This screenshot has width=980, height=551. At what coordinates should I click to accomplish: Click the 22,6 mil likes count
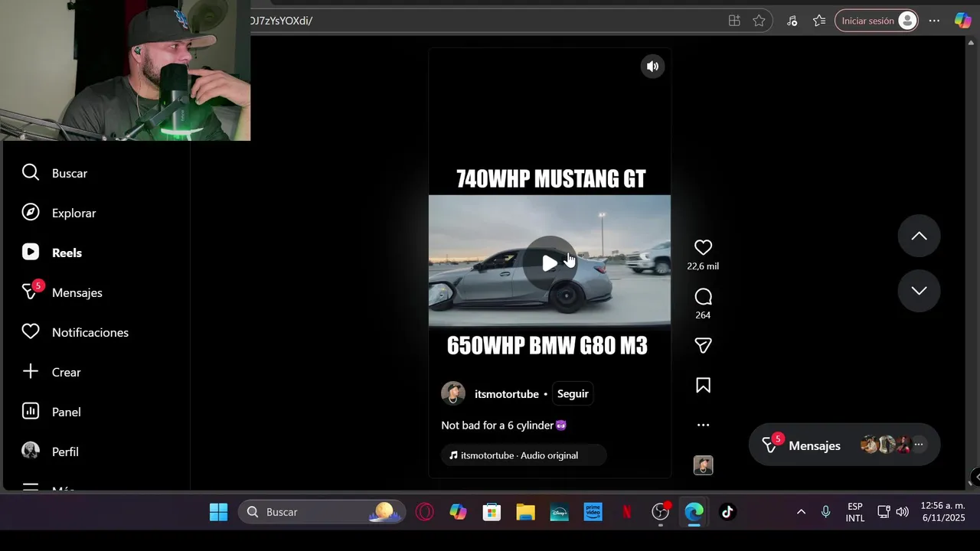[703, 266]
